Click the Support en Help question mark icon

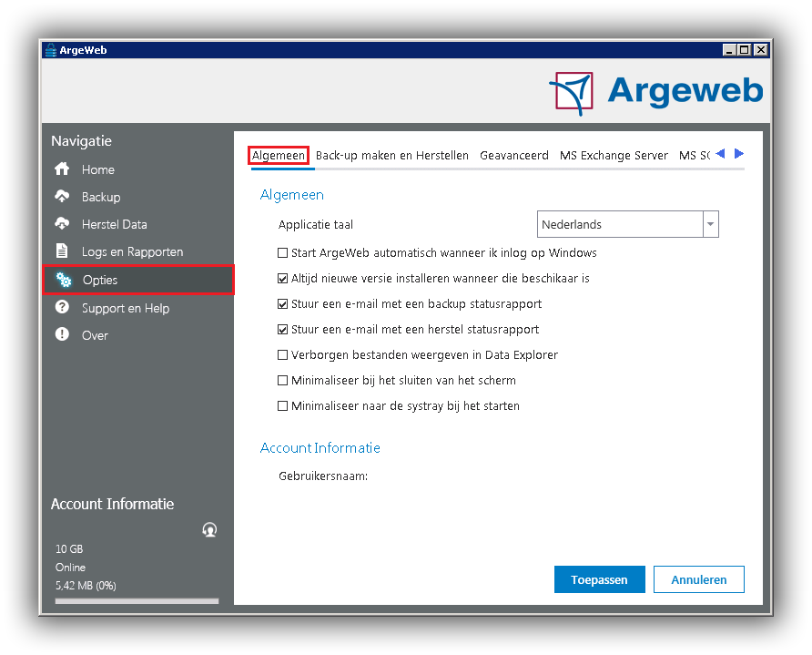click(62, 307)
